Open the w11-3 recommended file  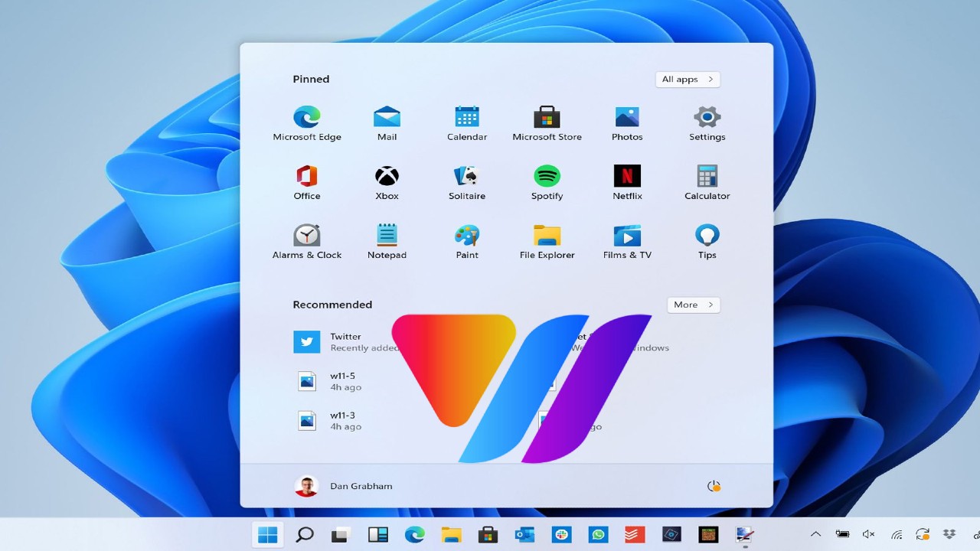(329, 421)
